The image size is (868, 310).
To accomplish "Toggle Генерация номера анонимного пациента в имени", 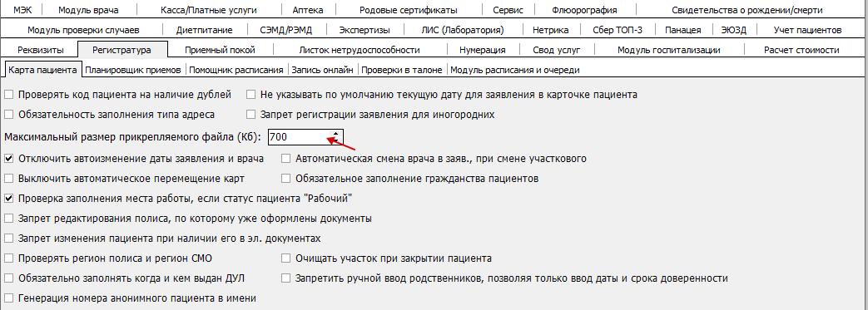I will (8, 298).
